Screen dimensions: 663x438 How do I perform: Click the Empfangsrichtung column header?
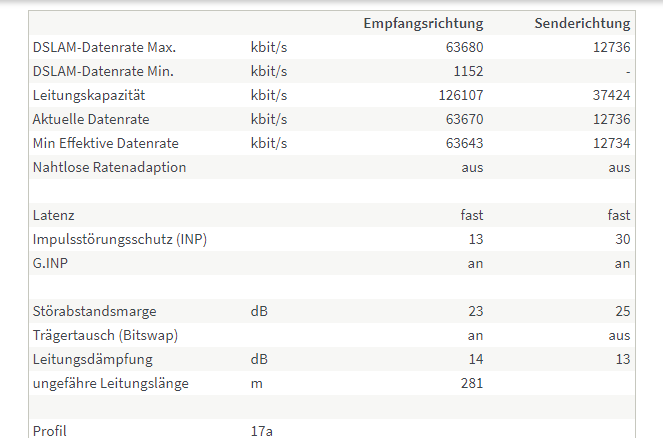[423, 23]
